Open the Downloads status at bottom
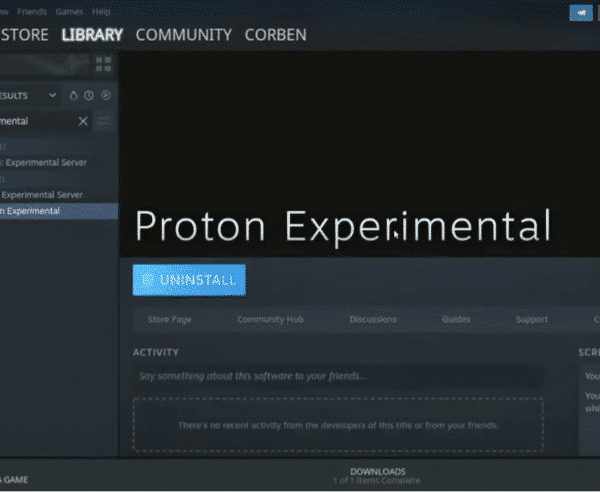Screen dimensions: 600x492 [x=377, y=476]
